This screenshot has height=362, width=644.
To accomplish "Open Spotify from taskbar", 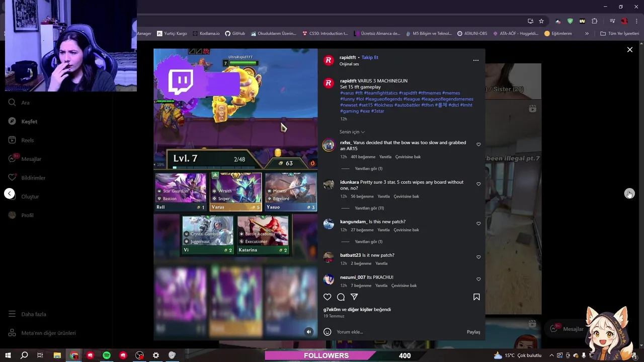I will pos(107,355).
